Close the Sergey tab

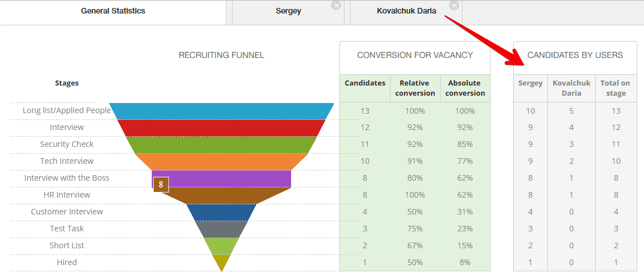pyautogui.click(x=336, y=5)
